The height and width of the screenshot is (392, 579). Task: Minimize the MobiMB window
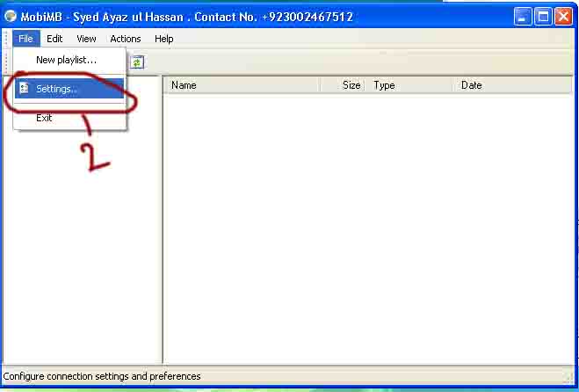click(x=523, y=17)
